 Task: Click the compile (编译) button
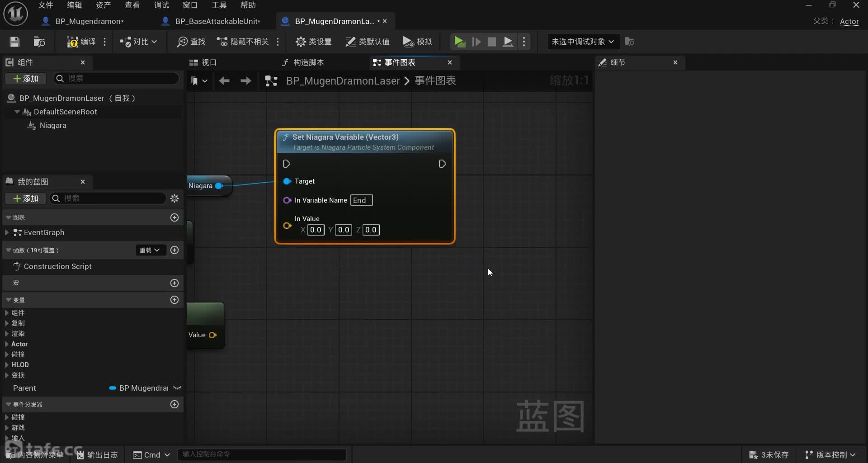coord(82,42)
